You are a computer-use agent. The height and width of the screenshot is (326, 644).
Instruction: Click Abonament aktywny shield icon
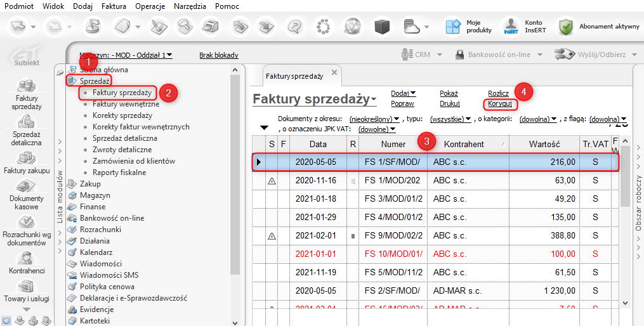pos(566,27)
